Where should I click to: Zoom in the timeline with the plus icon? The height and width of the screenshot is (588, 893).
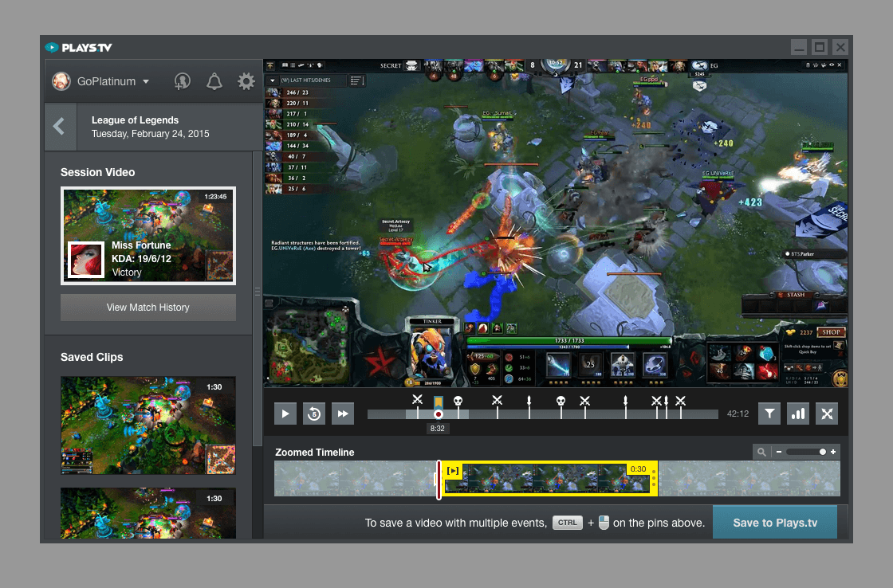tap(833, 452)
